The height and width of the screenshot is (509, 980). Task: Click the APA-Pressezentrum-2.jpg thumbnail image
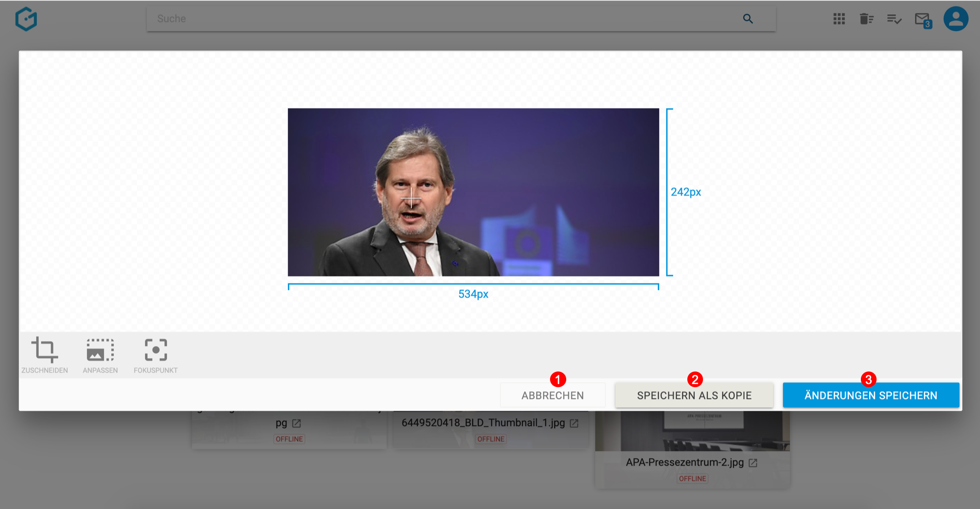(692, 431)
